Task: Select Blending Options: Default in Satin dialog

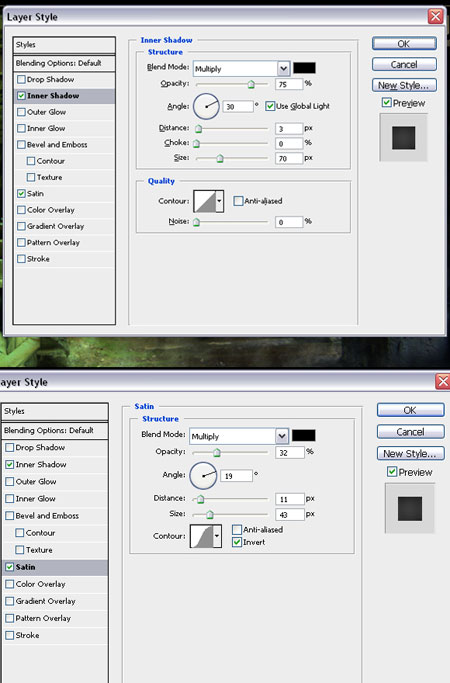Action: tap(54, 430)
